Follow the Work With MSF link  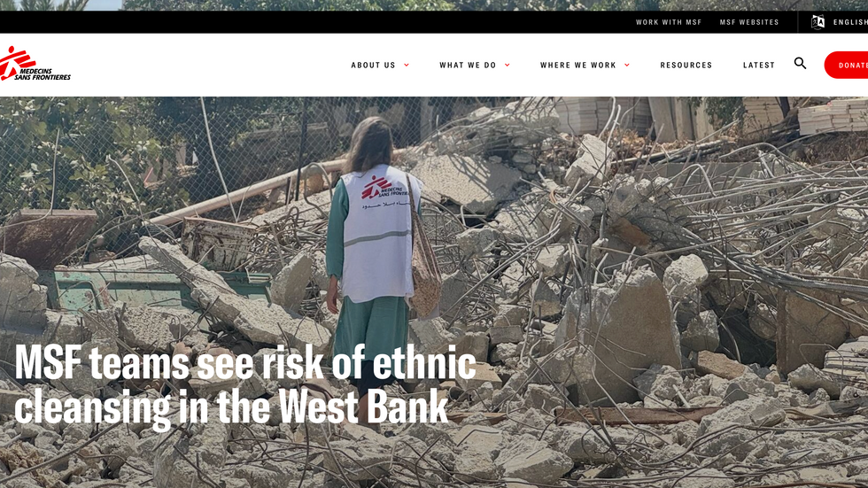tap(669, 22)
